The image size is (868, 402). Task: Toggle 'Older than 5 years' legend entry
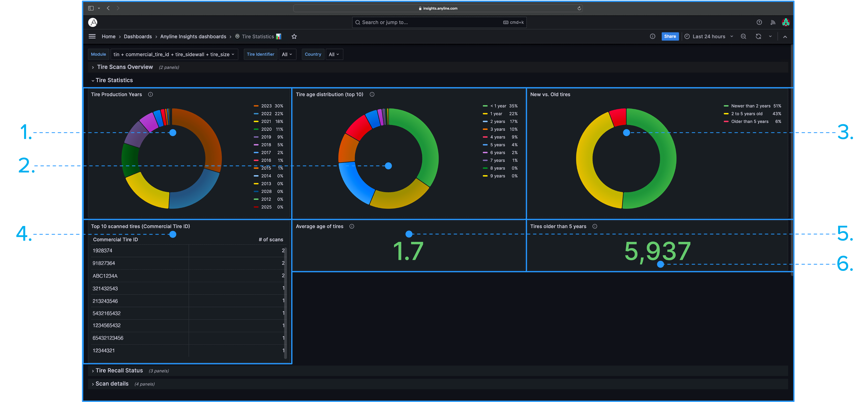click(750, 121)
